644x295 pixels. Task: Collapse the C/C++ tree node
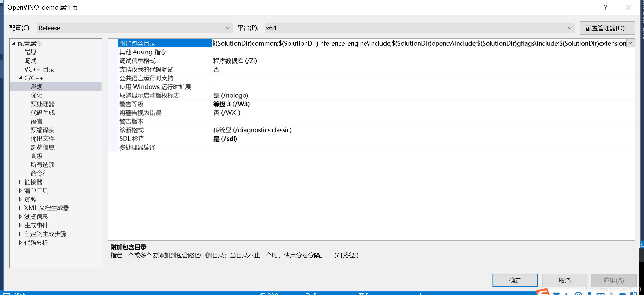pyautogui.click(x=20, y=78)
